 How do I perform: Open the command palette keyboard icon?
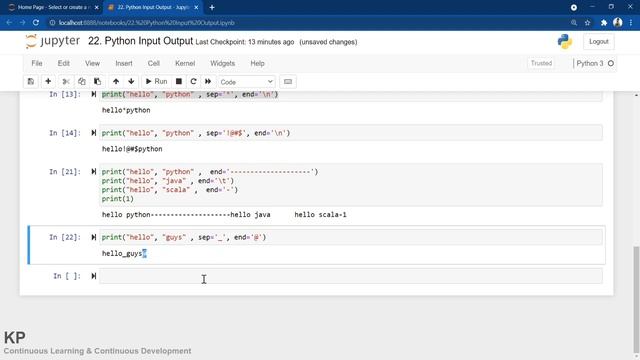click(288, 82)
